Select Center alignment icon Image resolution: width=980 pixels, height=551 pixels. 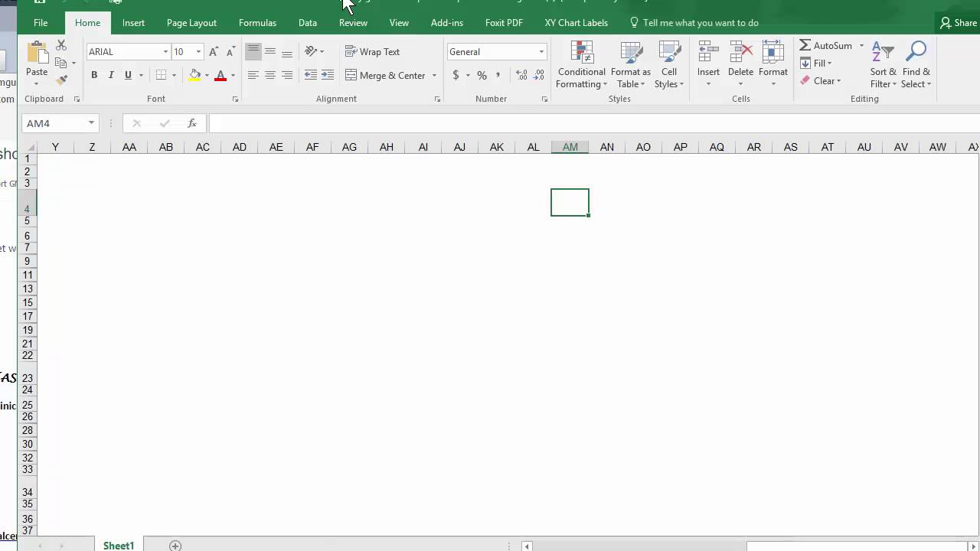(270, 75)
